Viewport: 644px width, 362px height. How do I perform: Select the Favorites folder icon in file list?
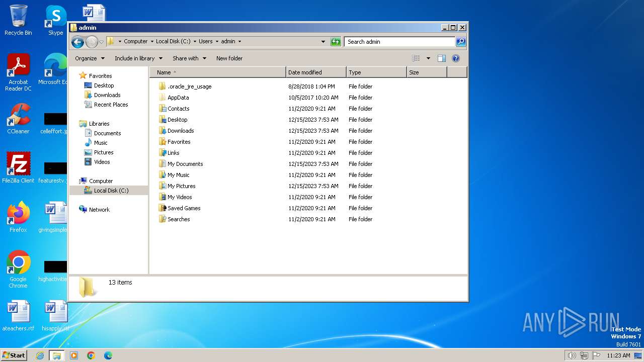pos(162,142)
